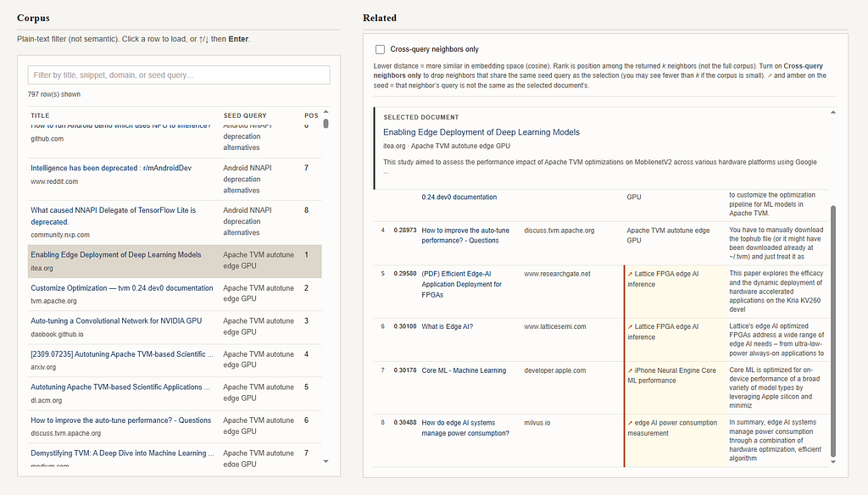
Task: Enable the Cross-query neighbors only checkbox
Action: click(380, 49)
